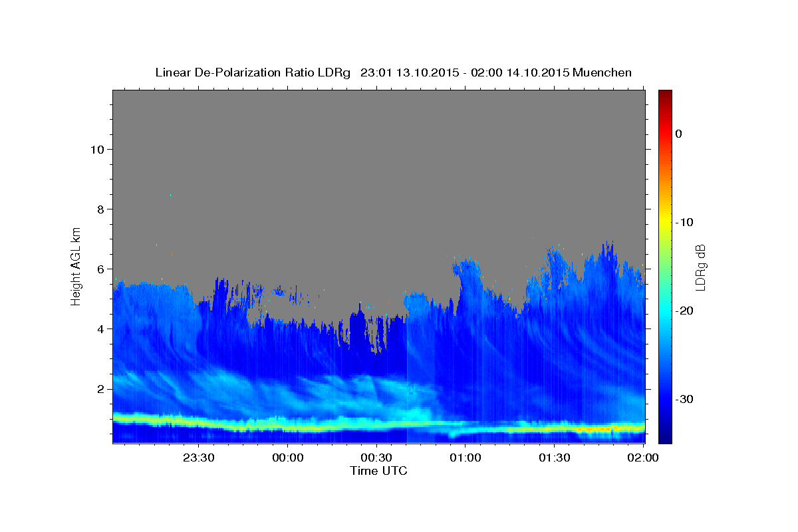Screen dimensions: 798x532
Task: Click the colorbar value '0'
Action: pos(678,134)
